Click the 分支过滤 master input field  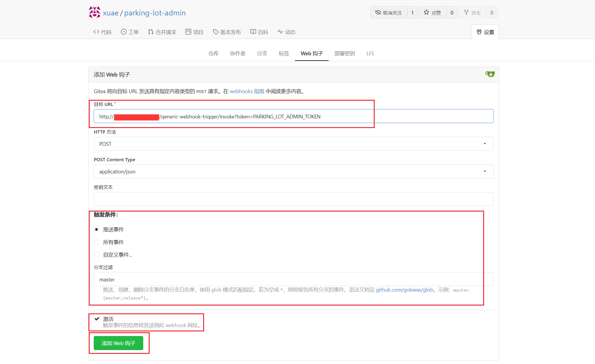pyautogui.click(x=293, y=279)
